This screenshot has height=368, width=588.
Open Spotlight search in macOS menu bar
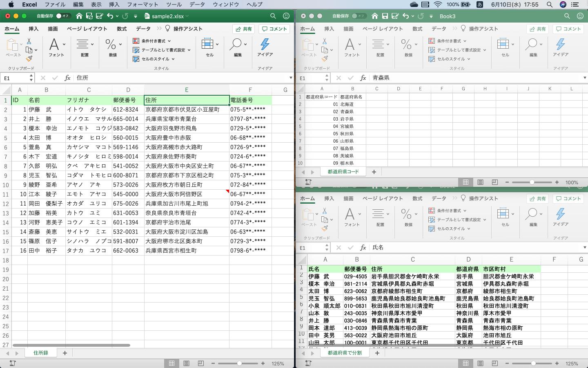(550, 4)
